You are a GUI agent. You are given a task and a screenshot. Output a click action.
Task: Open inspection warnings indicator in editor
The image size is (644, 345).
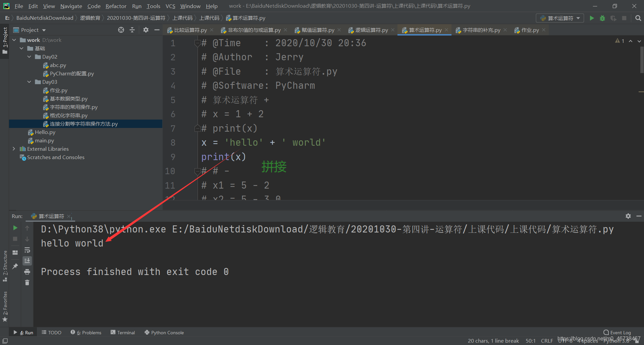tap(620, 41)
